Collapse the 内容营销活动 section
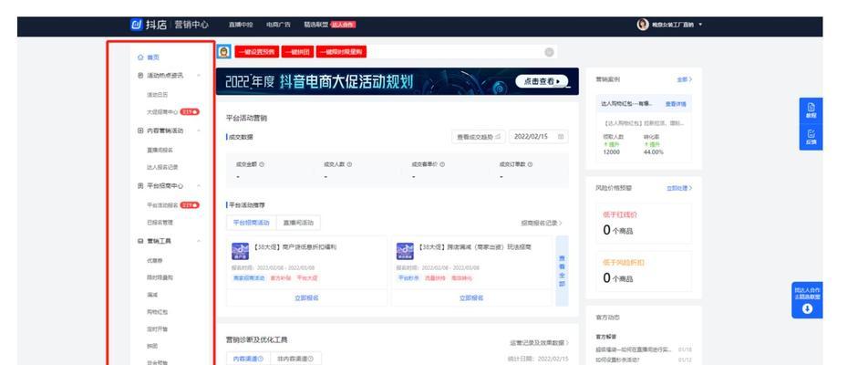868x365 pixels. click(199, 130)
